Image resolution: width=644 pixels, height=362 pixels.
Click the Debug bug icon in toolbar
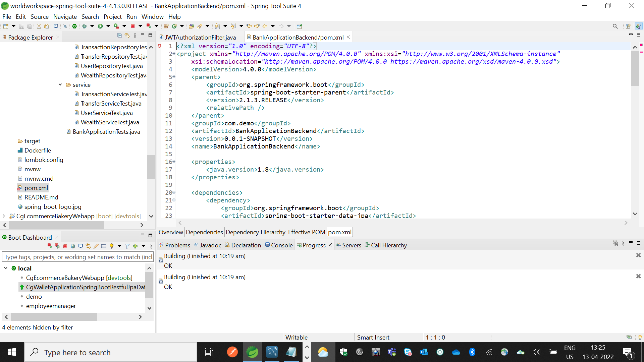(x=84, y=26)
